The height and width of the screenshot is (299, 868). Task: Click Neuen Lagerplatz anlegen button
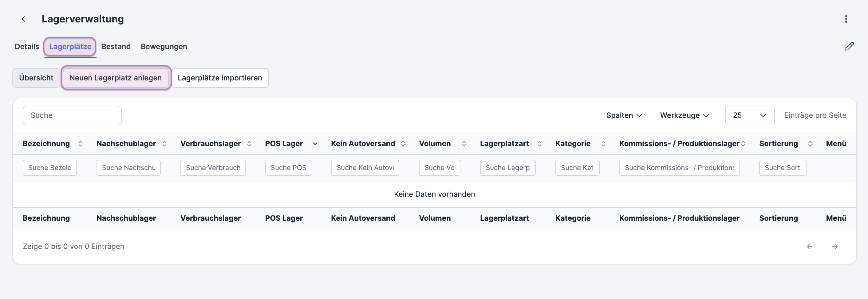(116, 78)
